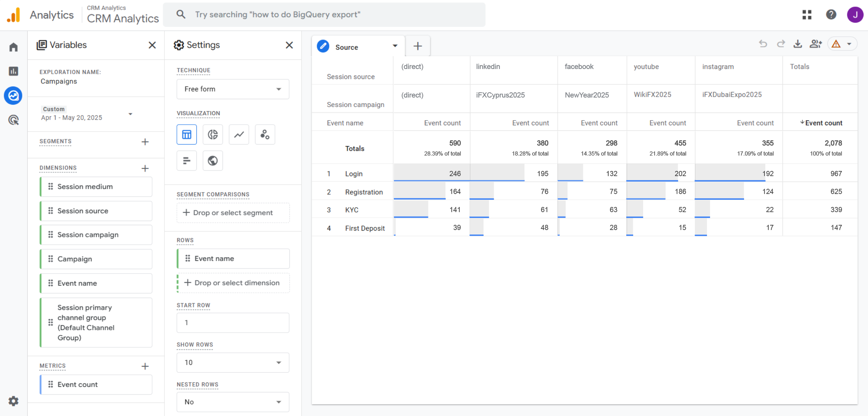The width and height of the screenshot is (868, 416).
Task: Select the Event name row chip in Settings
Action: pos(233,258)
